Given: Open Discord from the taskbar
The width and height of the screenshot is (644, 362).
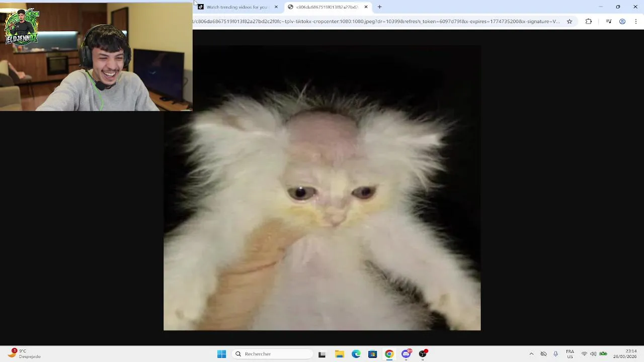Looking at the screenshot, I should (x=406, y=354).
